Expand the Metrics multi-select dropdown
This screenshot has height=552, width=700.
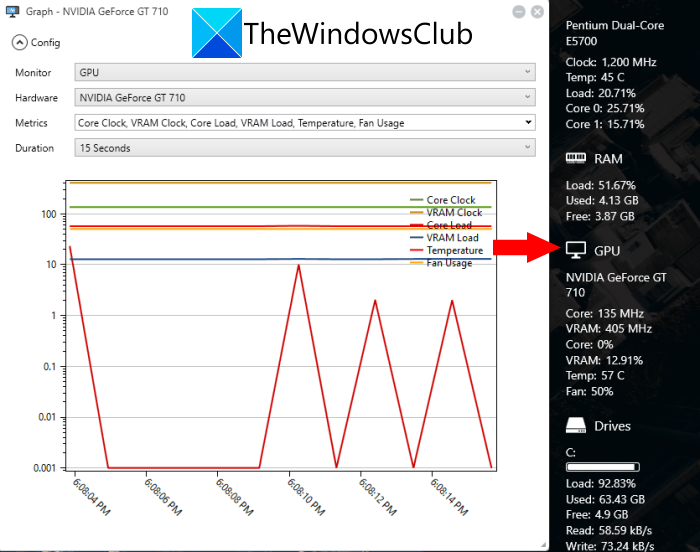(305, 123)
